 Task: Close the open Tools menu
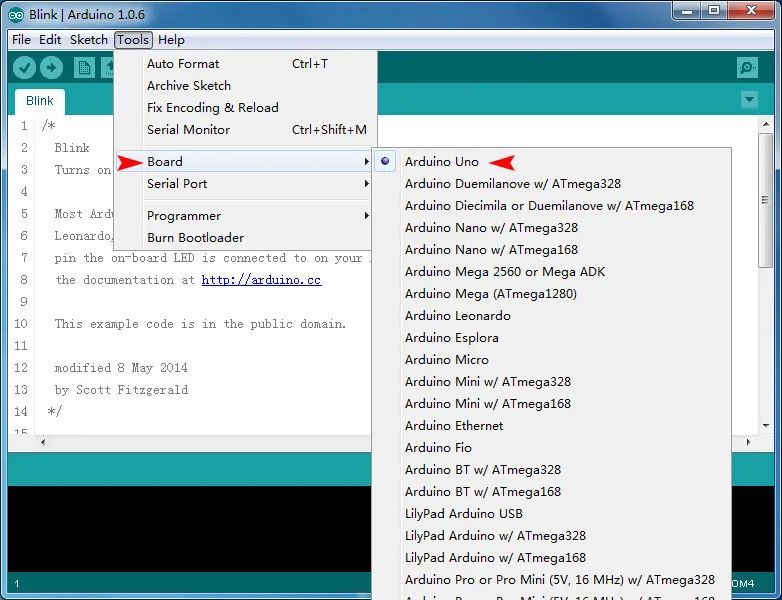click(133, 39)
